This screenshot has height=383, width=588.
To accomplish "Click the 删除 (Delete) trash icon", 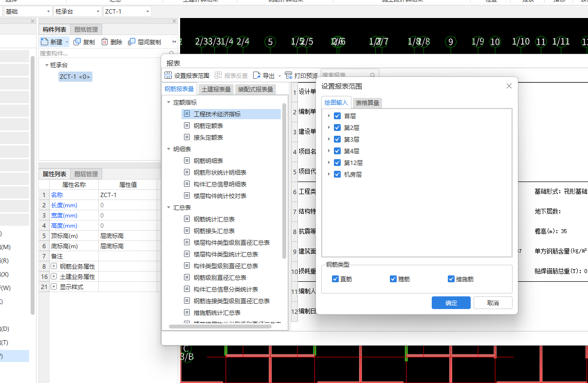I will point(105,42).
